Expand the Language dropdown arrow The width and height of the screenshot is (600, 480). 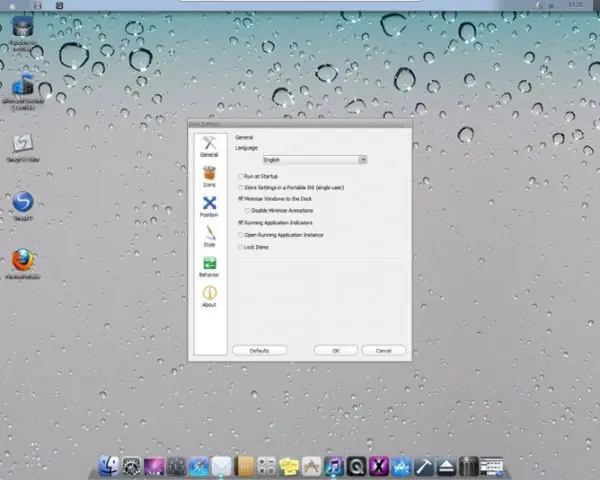click(362, 159)
